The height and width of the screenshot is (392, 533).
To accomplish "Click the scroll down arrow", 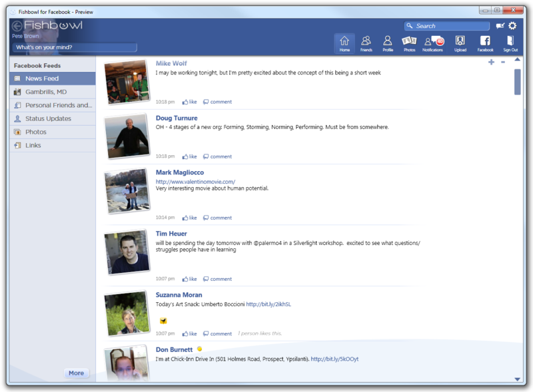I will click(x=518, y=379).
